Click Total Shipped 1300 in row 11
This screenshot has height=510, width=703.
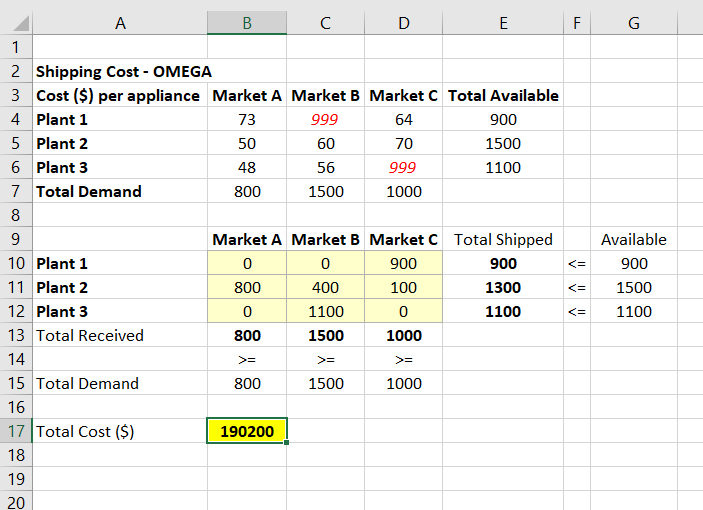tap(503, 287)
